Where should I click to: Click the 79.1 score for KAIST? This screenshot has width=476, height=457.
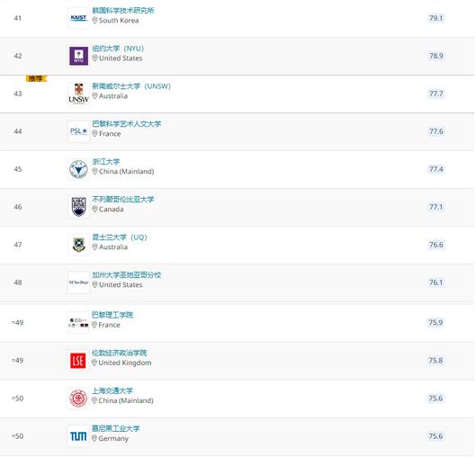coord(436,18)
